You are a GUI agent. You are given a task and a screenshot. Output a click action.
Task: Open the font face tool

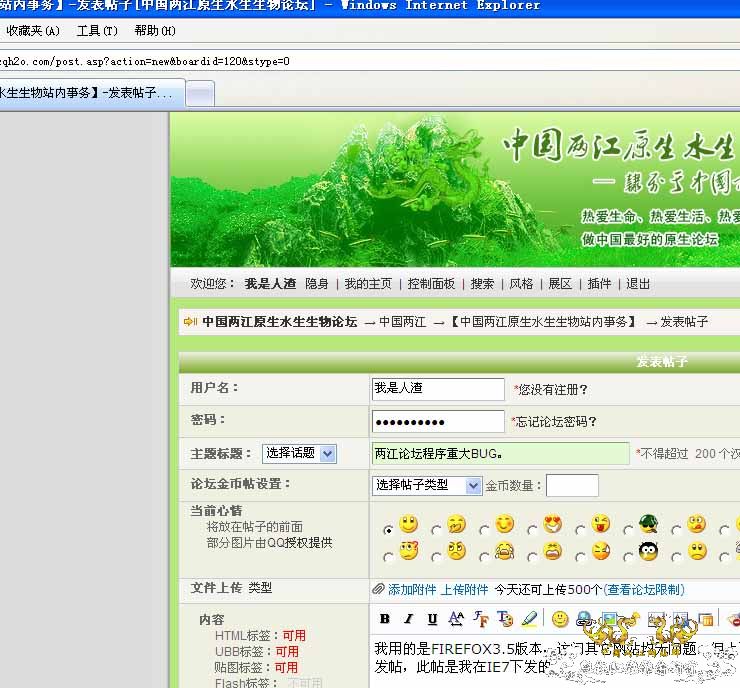pyautogui.click(x=480, y=619)
